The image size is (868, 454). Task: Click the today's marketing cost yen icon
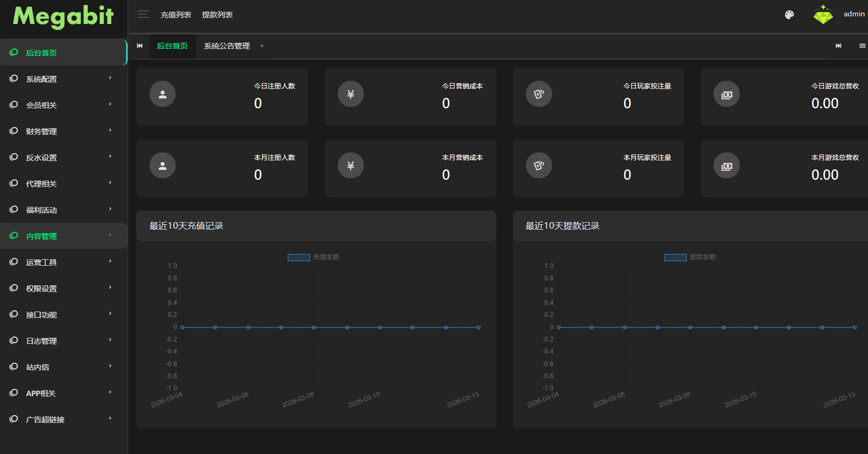click(351, 94)
